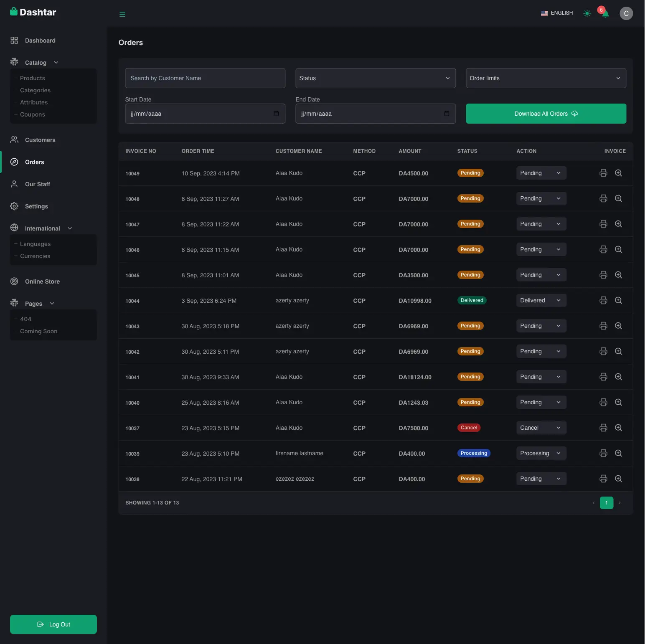Image resolution: width=645 pixels, height=644 pixels.
Task: View invoice details for order 10038
Action: click(618, 479)
